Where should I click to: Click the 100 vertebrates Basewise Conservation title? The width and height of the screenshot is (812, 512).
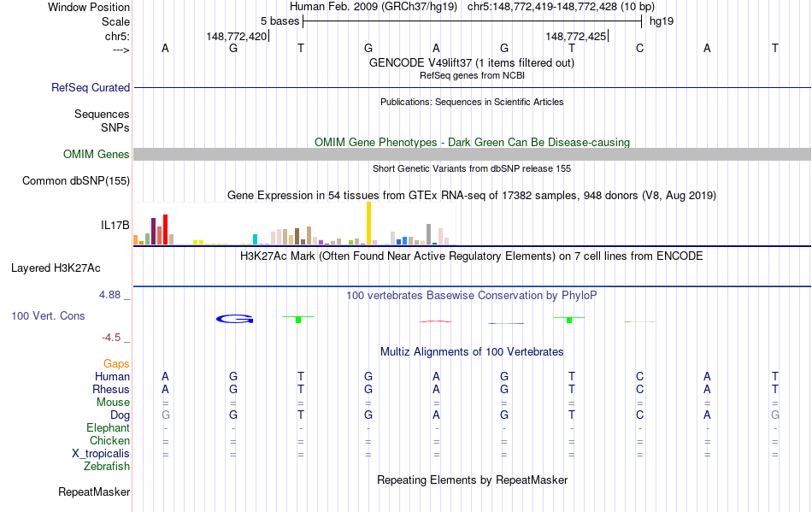[471, 296]
